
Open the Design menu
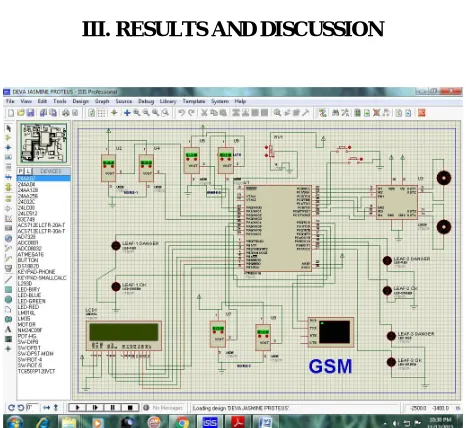81,101
